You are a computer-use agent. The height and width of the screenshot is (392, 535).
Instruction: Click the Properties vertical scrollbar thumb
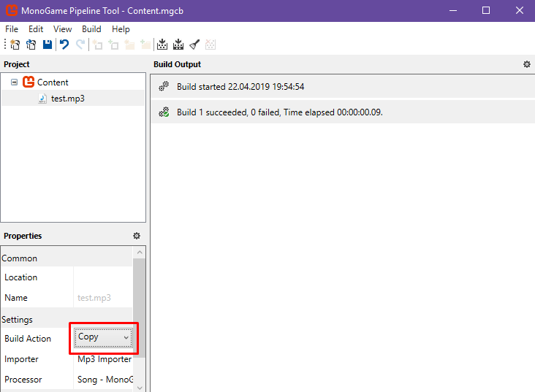pyautogui.click(x=139, y=308)
